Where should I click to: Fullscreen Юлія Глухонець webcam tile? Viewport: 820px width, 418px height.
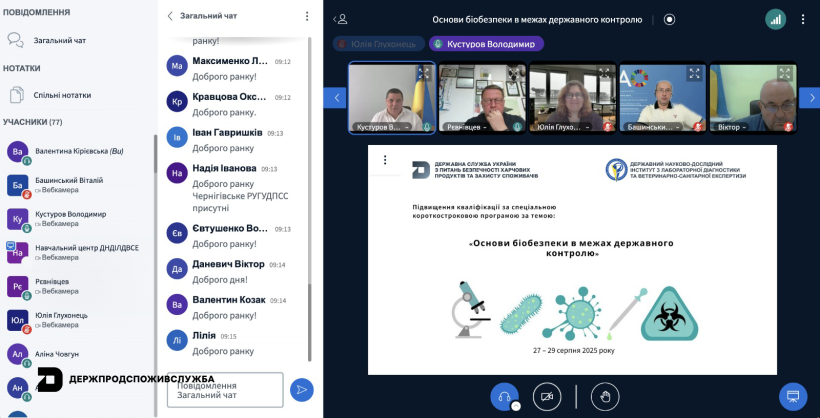pos(604,73)
